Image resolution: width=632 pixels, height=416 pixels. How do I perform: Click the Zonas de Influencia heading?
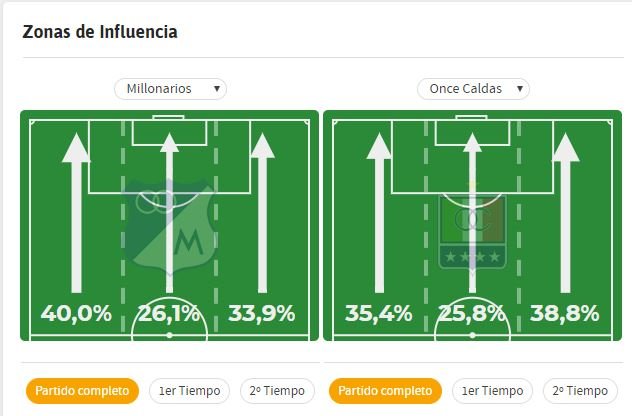pyautogui.click(x=100, y=32)
